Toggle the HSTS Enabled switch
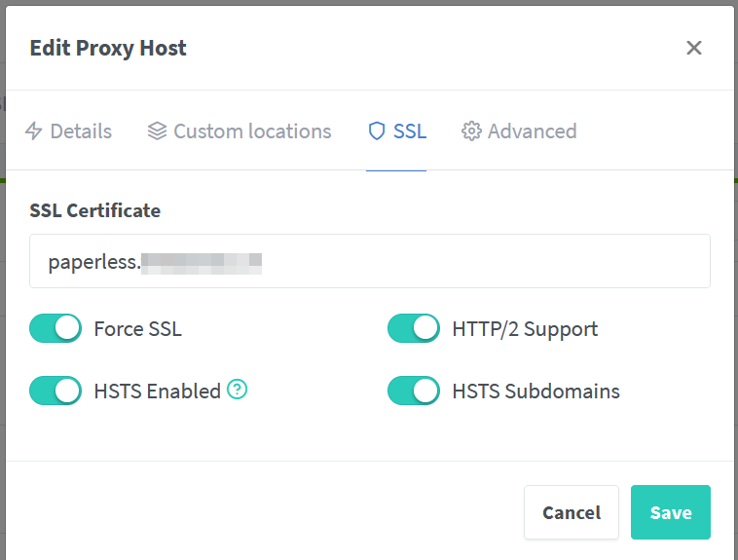Screen dimensions: 738x560 click(x=55, y=392)
